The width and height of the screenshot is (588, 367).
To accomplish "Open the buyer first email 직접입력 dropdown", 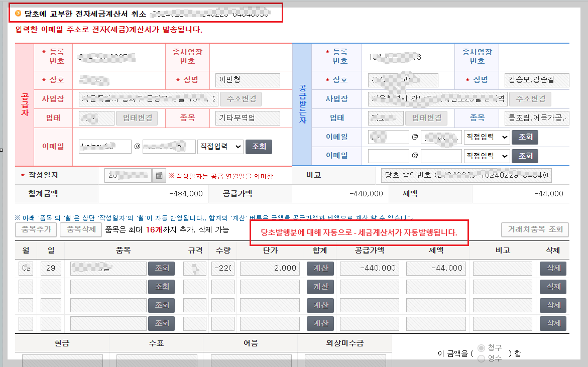I will 486,137.
